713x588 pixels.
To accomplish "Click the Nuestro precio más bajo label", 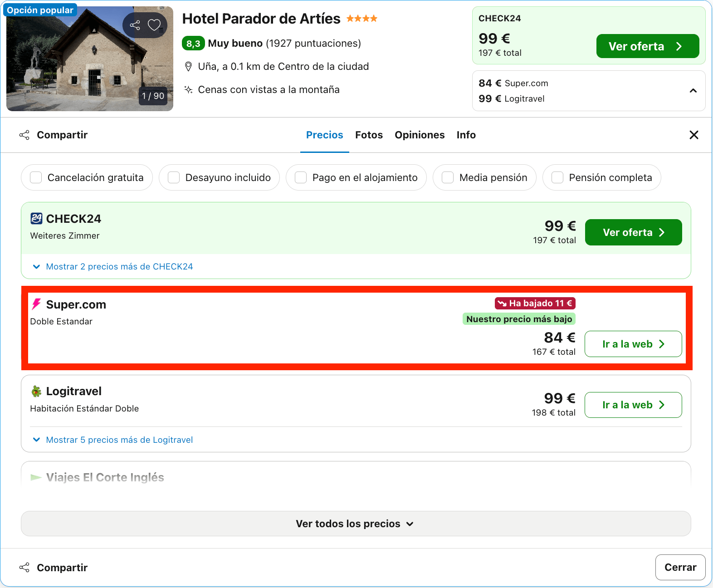I will 519,319.
